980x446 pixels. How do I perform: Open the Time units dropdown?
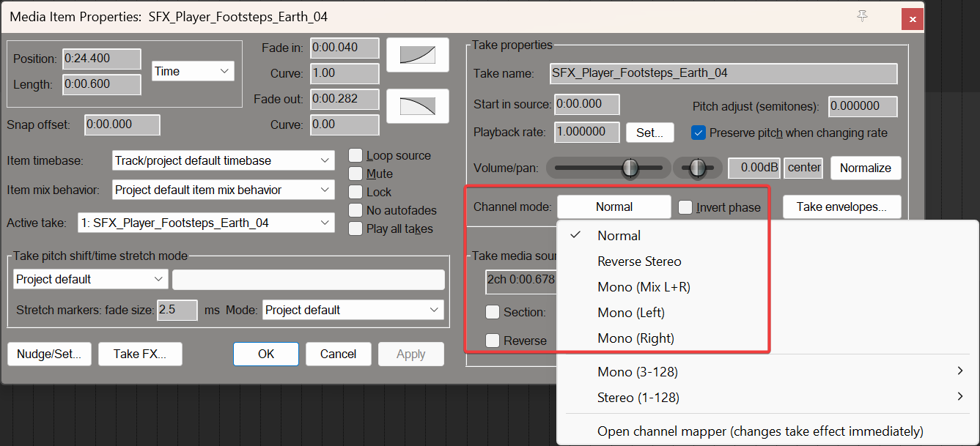coord(193,71)
